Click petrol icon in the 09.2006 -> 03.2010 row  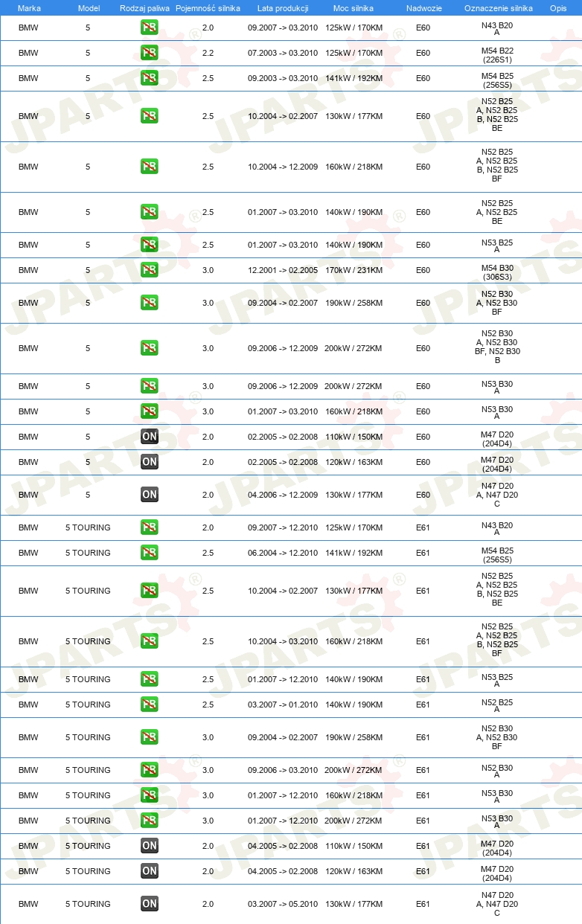[149, 770]
